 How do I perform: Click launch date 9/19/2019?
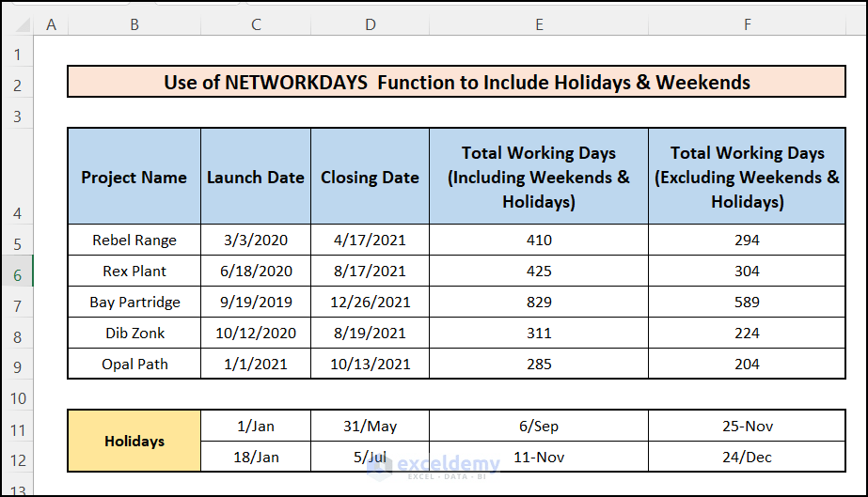(x=256, y=302)
